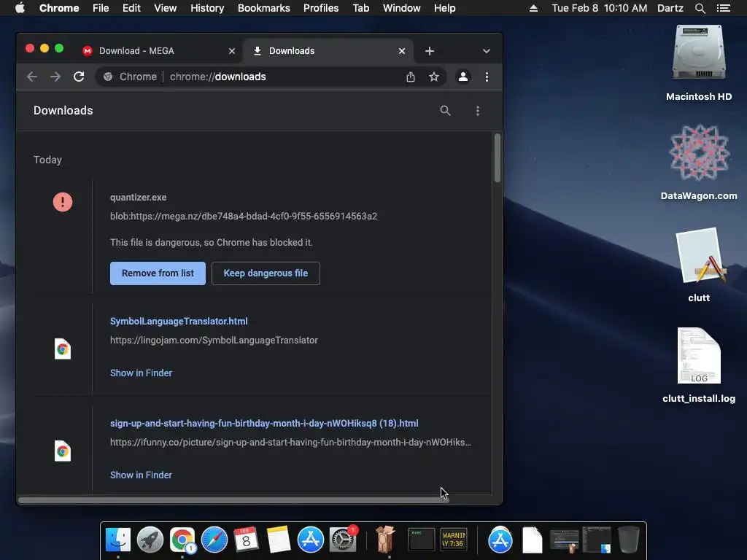Switch to the Download - MEGA tab
This screenshot has width=747, height=560.
(159, 51)
